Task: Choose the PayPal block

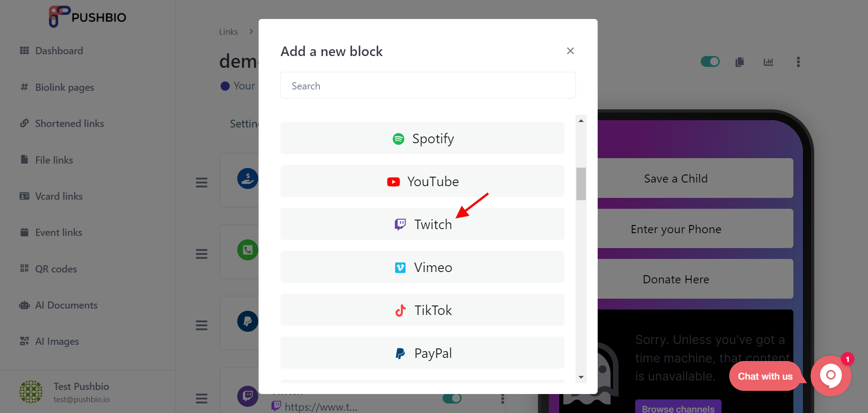Action: (422, 353)
